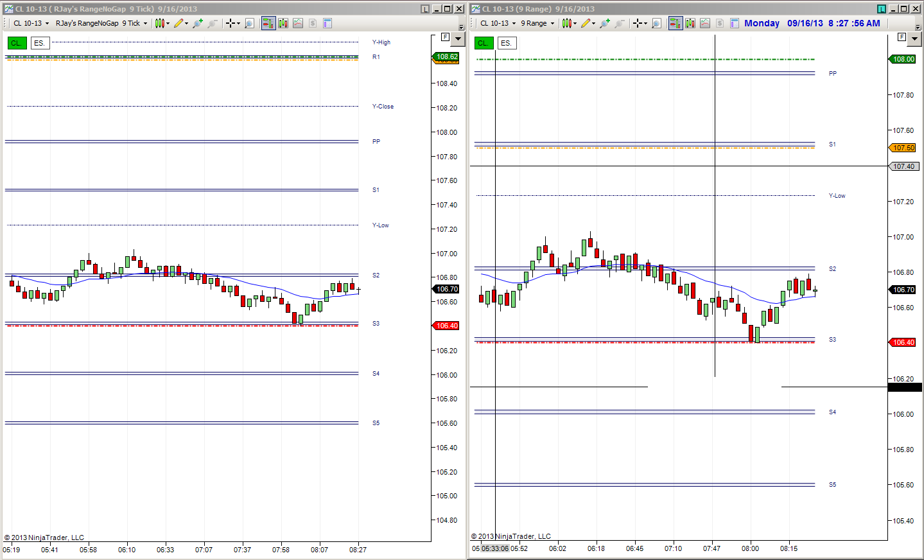Click the 108.62 price marker in left chart
The image size is (924, 560).
point(447,57)
